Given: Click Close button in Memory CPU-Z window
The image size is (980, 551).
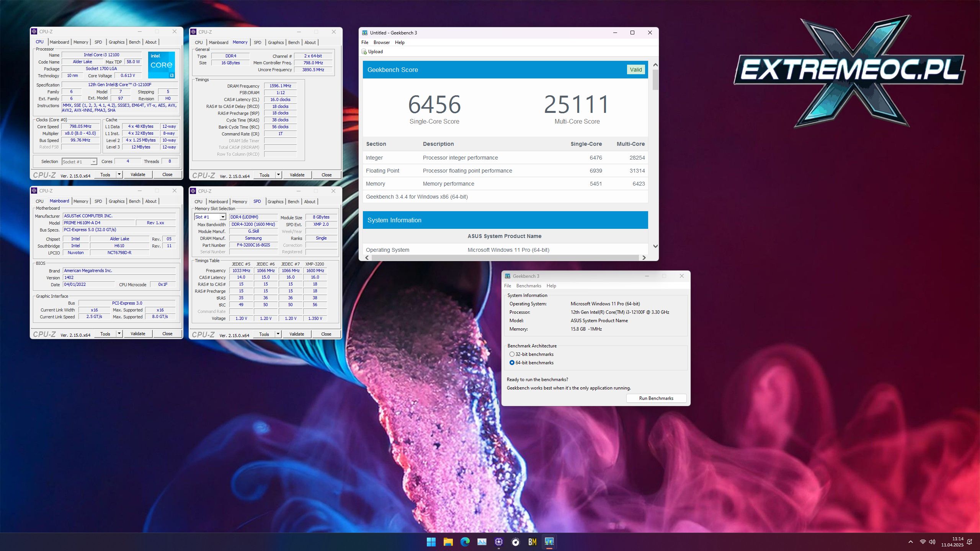Looking at the screenshot, I should [x=327, y=175].
